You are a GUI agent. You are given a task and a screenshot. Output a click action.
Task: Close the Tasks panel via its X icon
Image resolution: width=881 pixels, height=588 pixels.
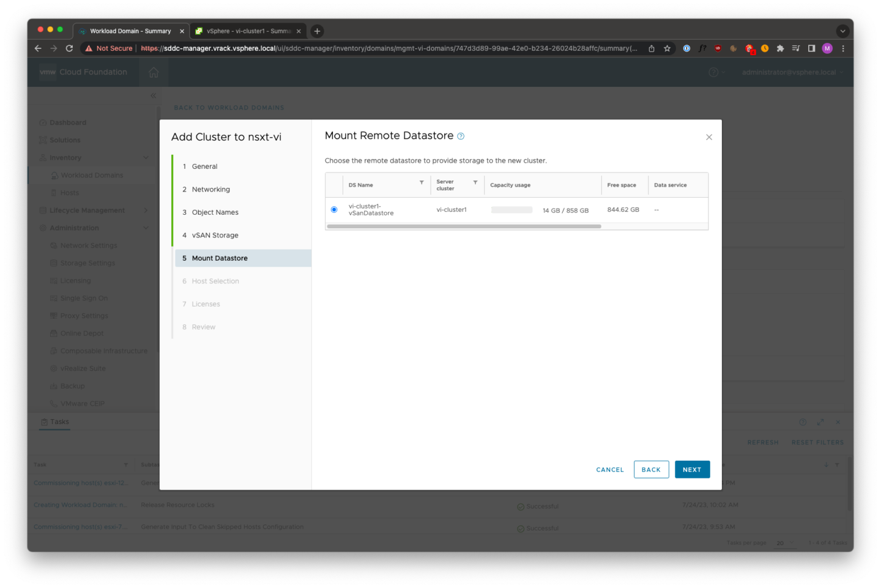pyautogui.click(x=838, y=422)
